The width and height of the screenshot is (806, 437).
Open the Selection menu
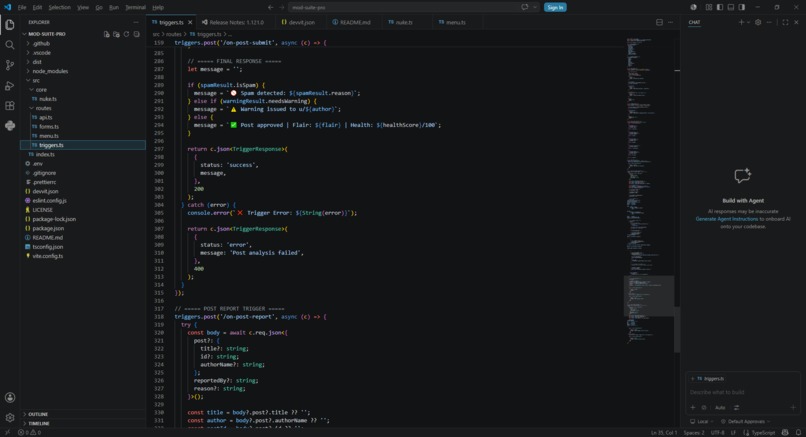click(60, 7)
